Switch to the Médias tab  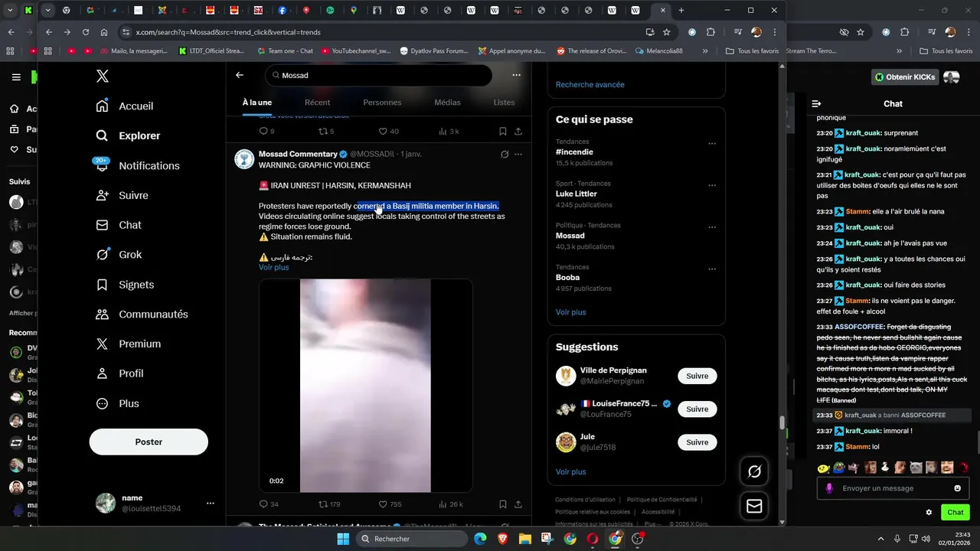tap(447, 103)
